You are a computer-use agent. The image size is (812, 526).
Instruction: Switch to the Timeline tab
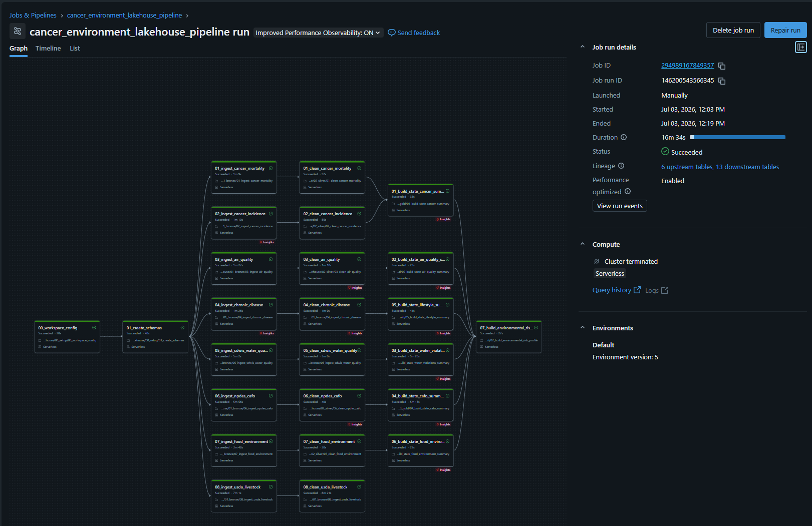(48, 49)
